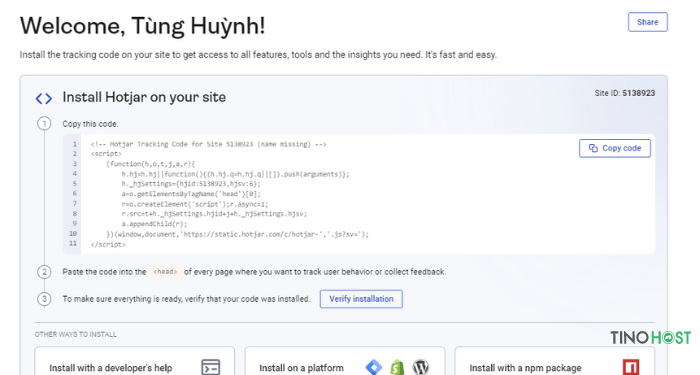Image resolution: width=700 pixels, height=375 pixels.
Task: Click the Site ID 5138923 text
Action: [625, 93]
